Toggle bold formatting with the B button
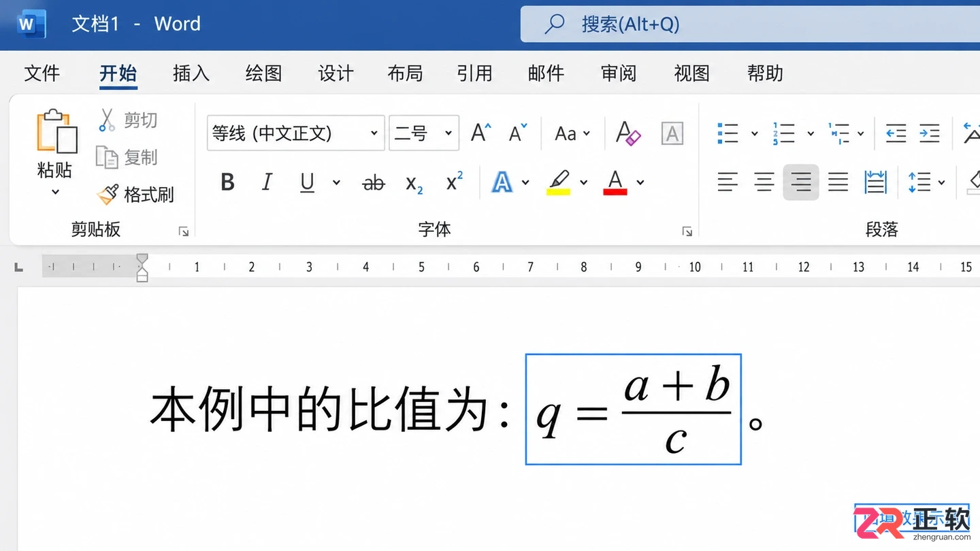Screen dimensions: 980x551 (228, 182)
